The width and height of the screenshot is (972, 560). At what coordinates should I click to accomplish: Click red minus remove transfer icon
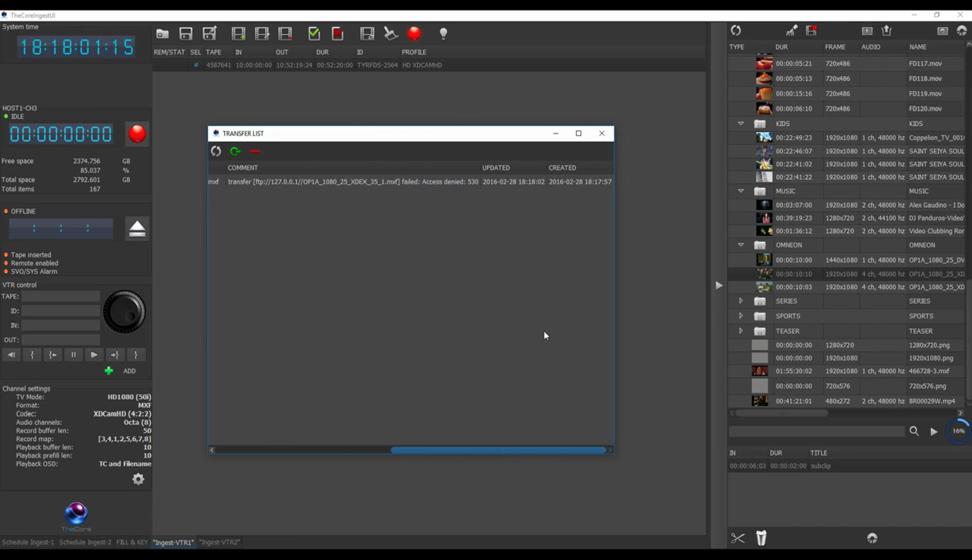(254, 151)
